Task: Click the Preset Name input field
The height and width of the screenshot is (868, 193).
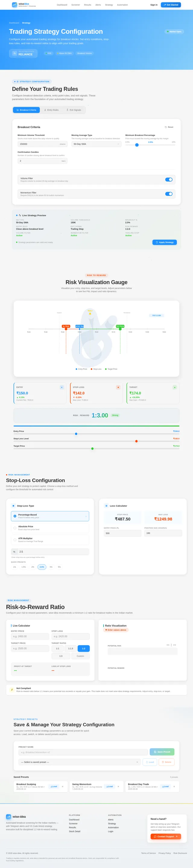Action: point(83,752)
